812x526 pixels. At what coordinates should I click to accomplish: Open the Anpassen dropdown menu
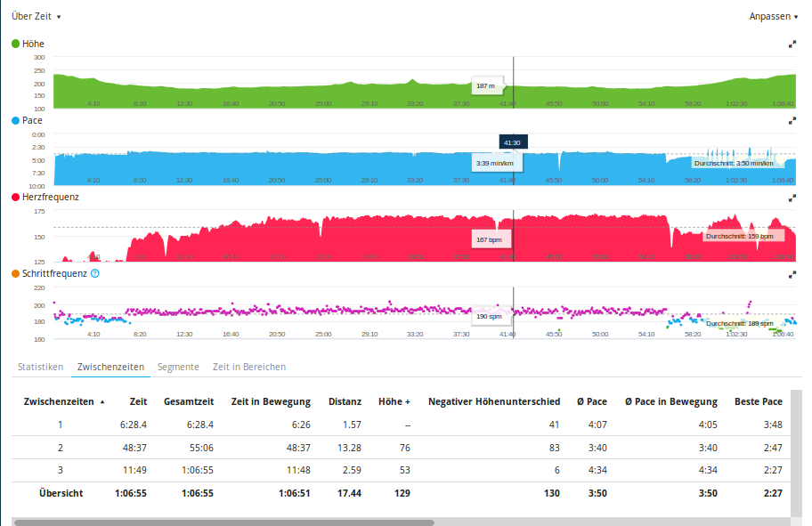click(x=773, y=16)
